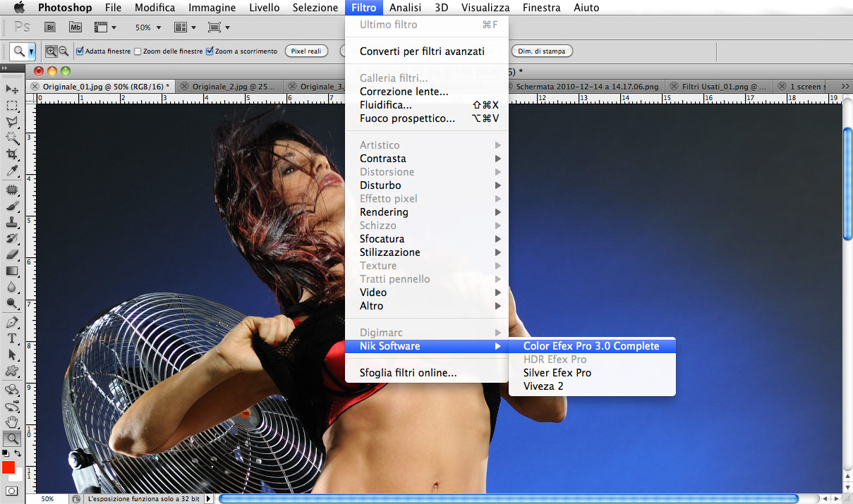Select the Magic Wand tool
Image resolution: width=853 pixels, height=504 pixels.
tap(12, 138)
